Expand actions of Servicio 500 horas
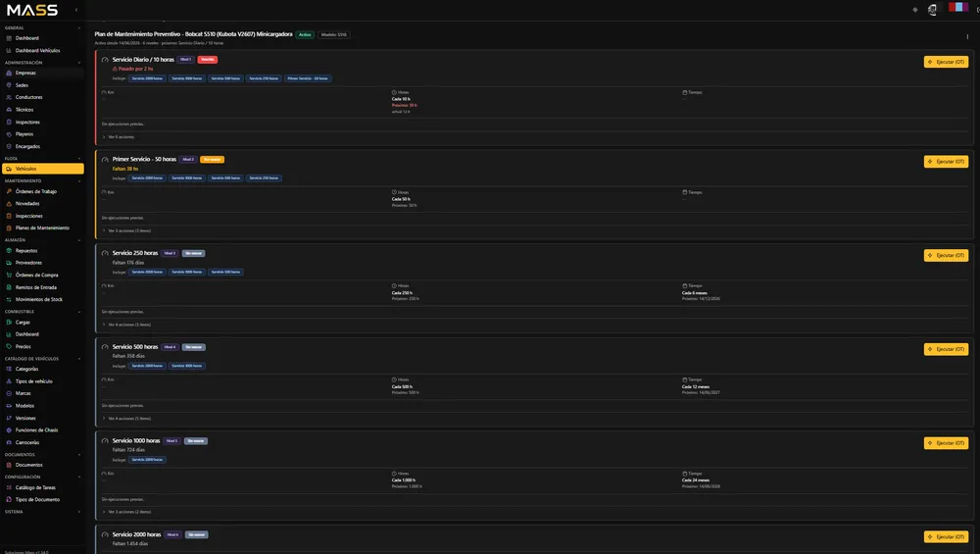The image size is (980, 554). tap(126, 419)
